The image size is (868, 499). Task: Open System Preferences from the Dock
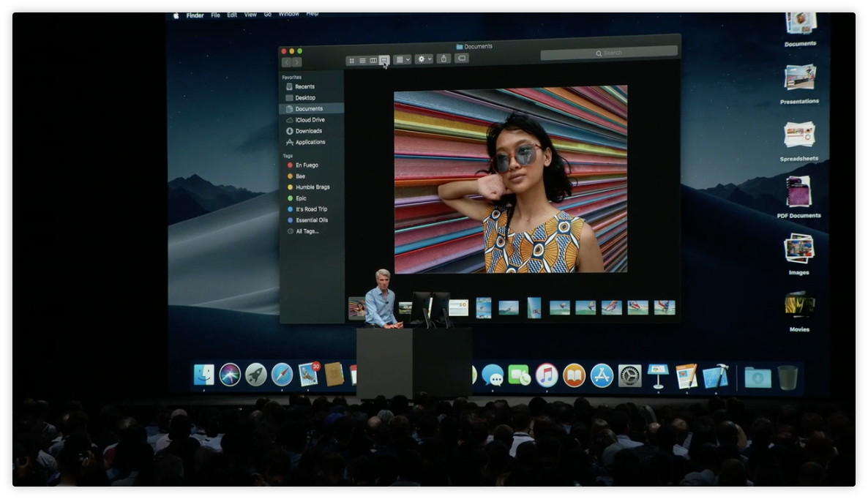click(x=629, y=376)
